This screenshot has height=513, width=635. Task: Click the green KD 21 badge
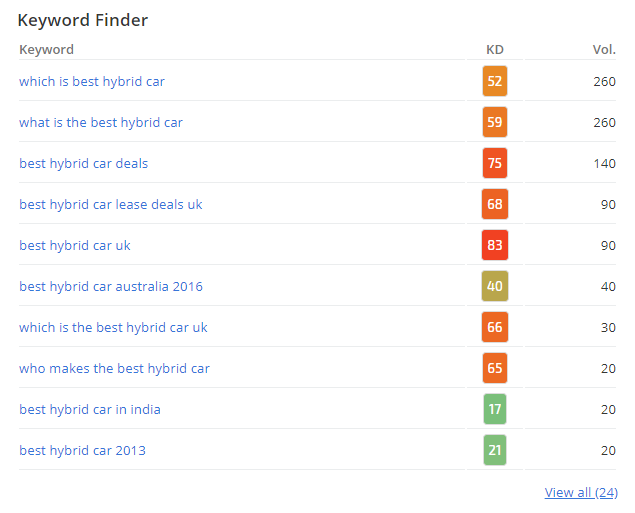(495, 451)
